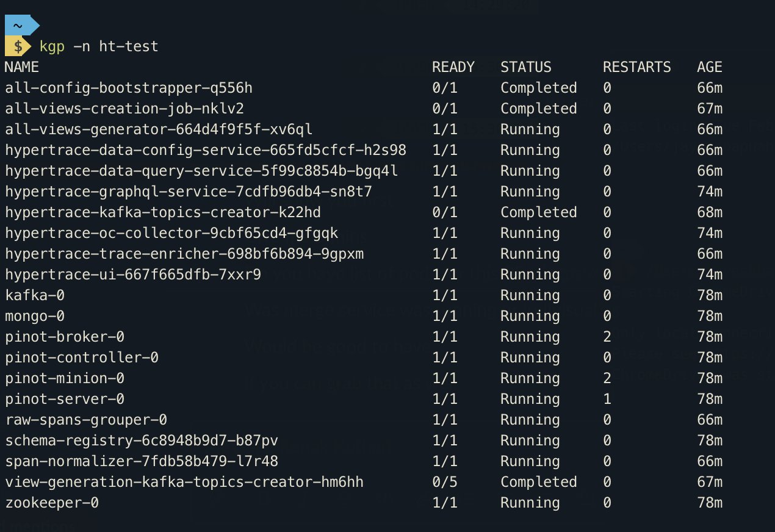
Task: Click the 67m age of all-views-creation-job
Action: 710,109
